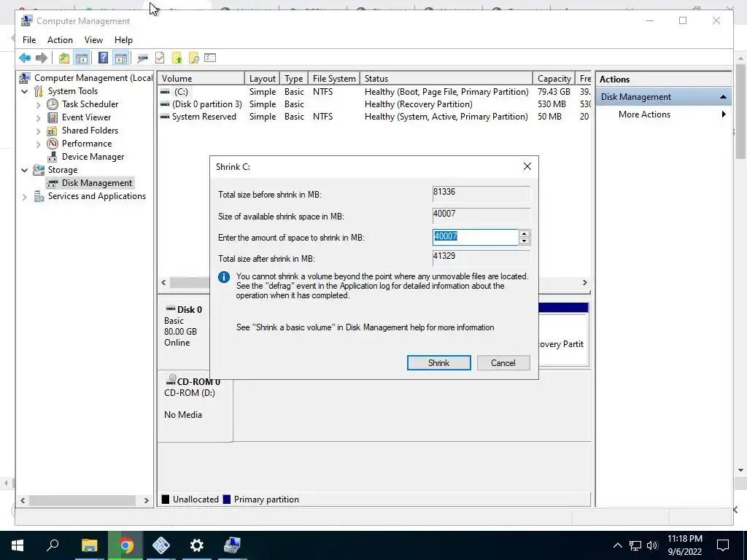
Task: Expand the Shared Folders node
Action: [x=38, y=131]
